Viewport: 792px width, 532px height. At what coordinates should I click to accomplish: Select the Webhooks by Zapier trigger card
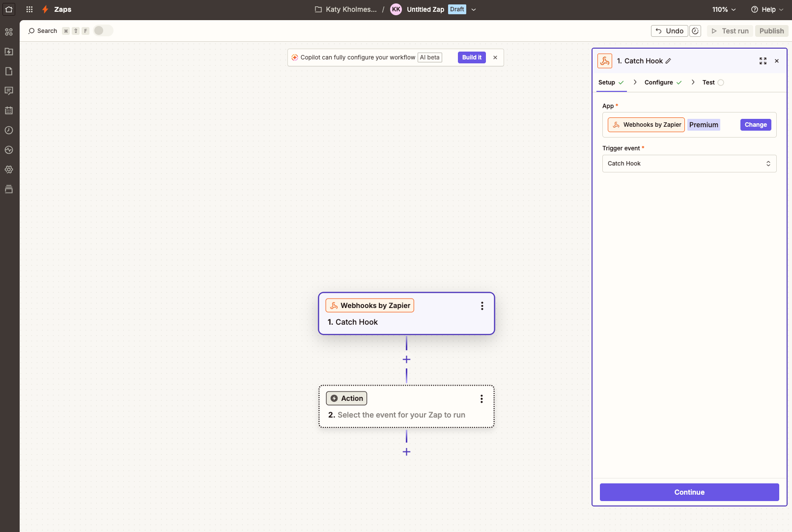(406, 313)
